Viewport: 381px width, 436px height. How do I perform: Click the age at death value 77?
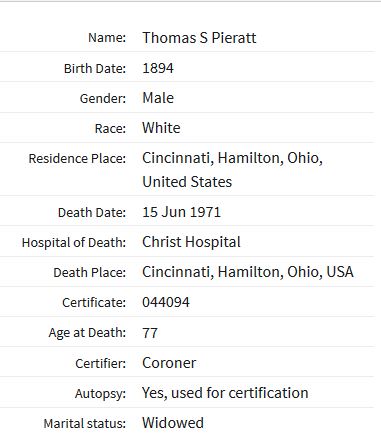(x=150, y=333)
